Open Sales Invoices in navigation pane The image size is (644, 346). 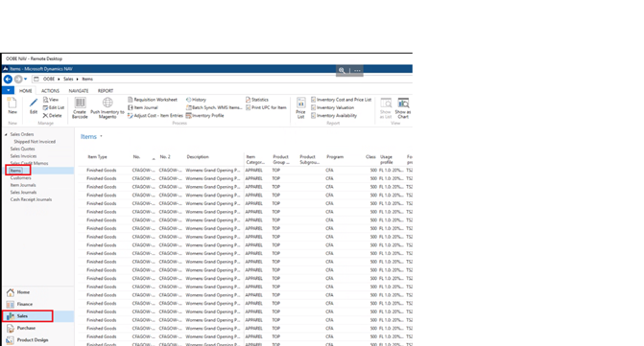point(23,156)
